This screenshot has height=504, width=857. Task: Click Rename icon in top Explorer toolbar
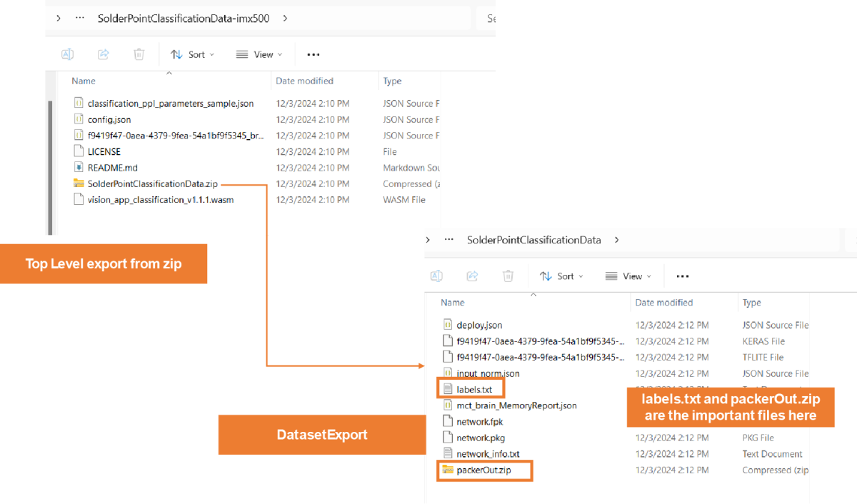68,54
